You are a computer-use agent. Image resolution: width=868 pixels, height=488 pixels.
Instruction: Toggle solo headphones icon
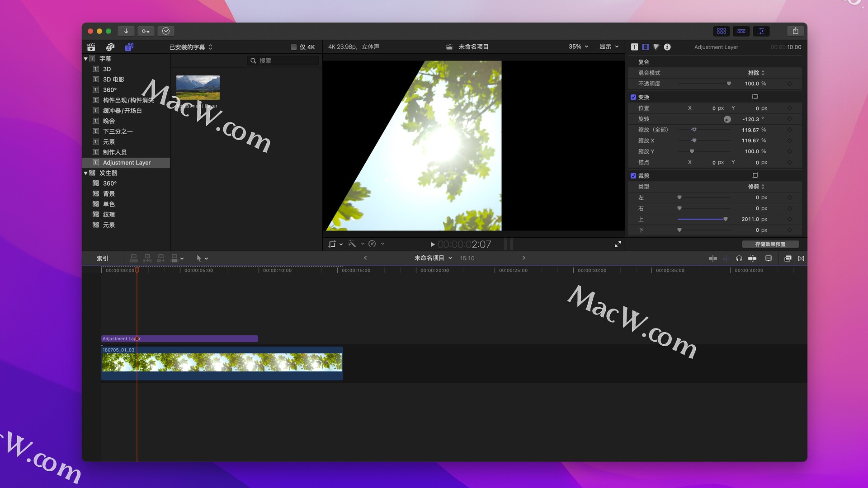tap(739, 258)
